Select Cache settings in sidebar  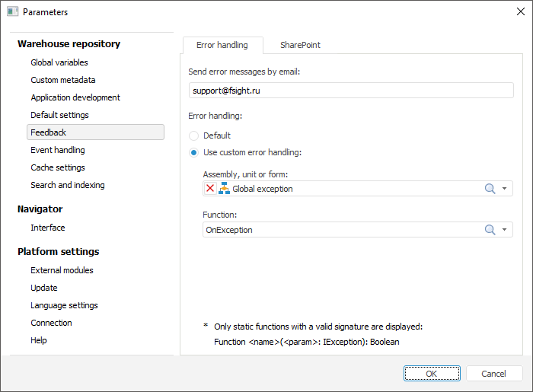pyautogui.click(x=58, y=167)
